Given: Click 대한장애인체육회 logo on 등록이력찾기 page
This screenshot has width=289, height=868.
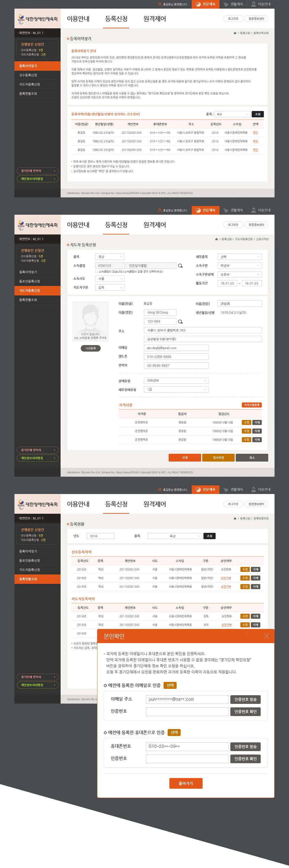Looking at the screenshot, I should (x=37, y=19).
